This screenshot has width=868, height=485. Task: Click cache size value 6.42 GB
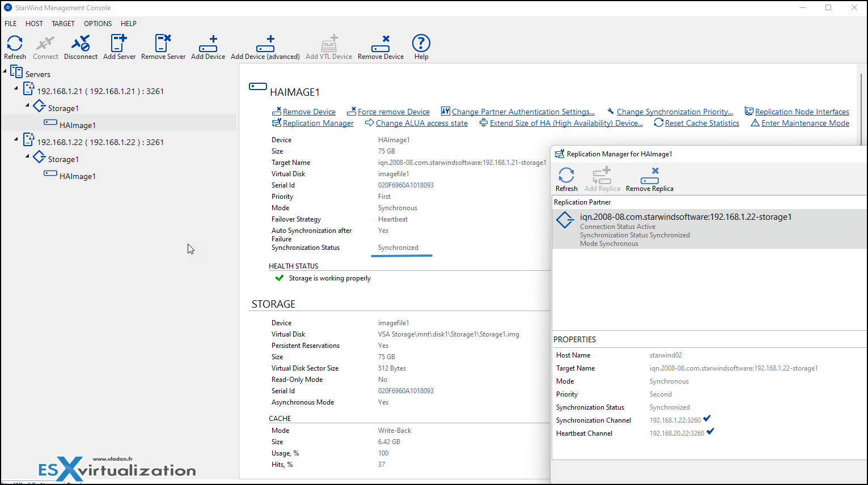pyautogui.click(x=389, y=442)
